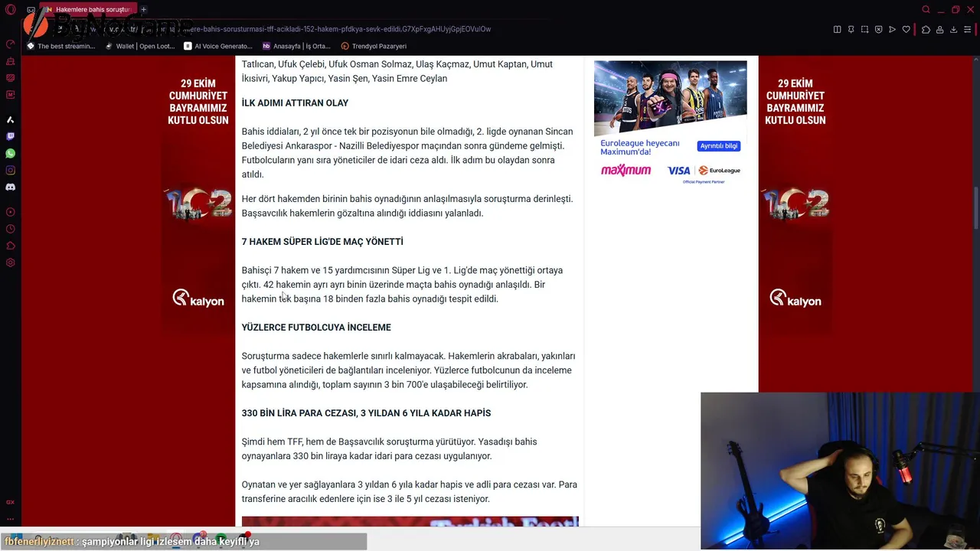Select the Hakemlere bahis soruşturması tab
The width and height of the screenshot is (980, 551).
click(x=88, y=9)
